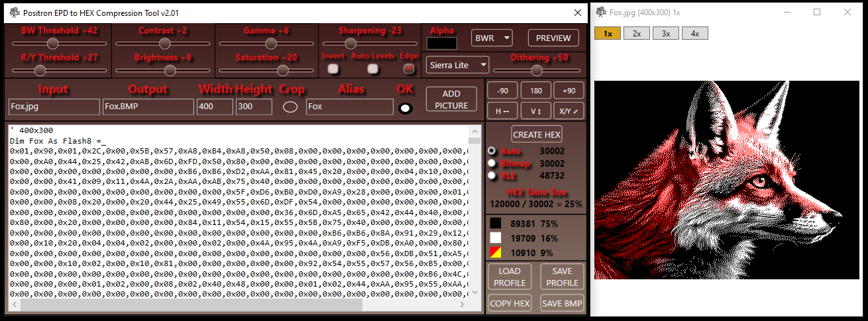Image resolution: width=868 pixels, height=321 pixels.
Task: Click the OK status indicator oval
Action: (406, 108)
